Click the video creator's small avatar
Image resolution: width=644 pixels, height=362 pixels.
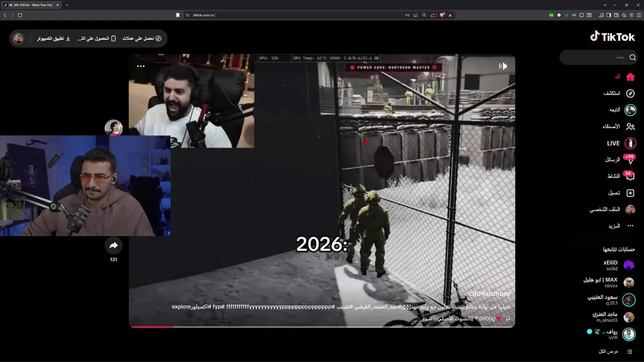[114, 128]
